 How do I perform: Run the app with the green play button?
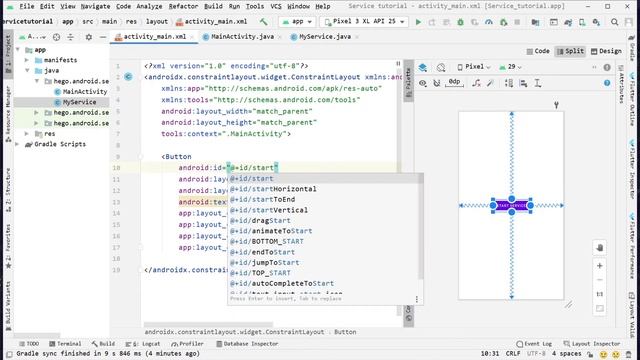(418, 22)
